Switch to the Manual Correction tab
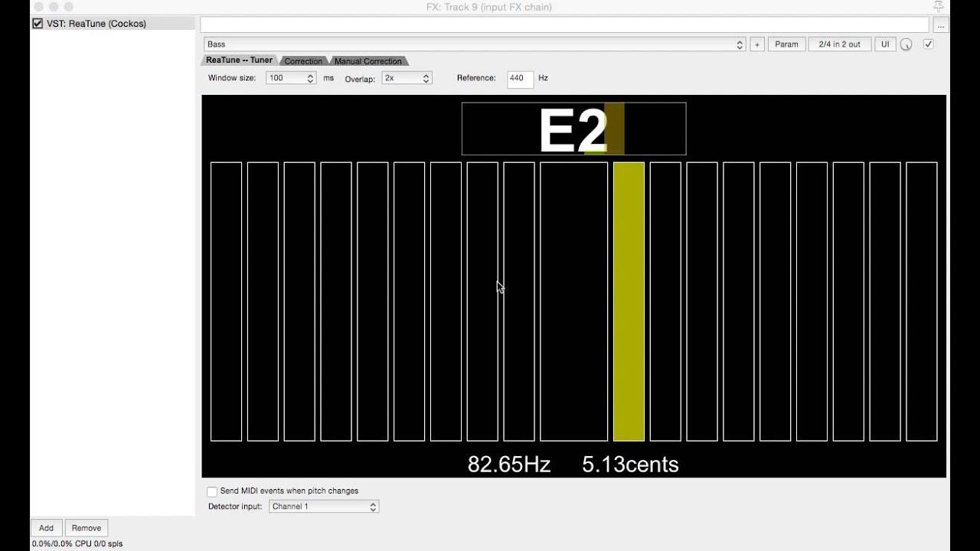 [x=367, y=61]
